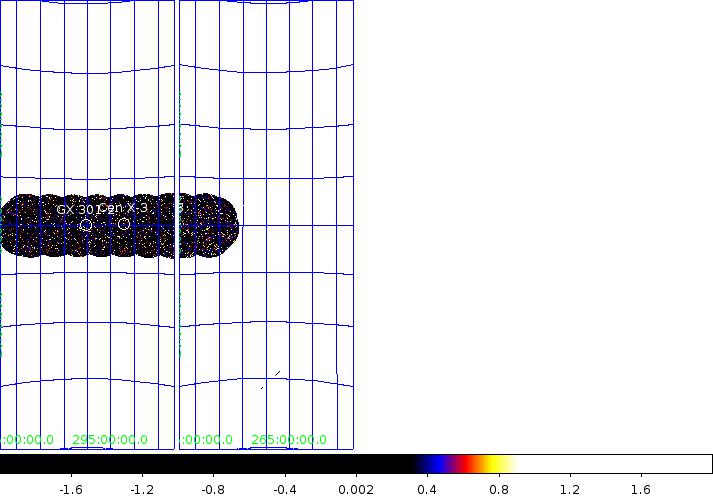The width and height of the screenshot is (713, 498).
Task: Click the -0.8 colorbar tick value
Action: (x=214, y=490)
